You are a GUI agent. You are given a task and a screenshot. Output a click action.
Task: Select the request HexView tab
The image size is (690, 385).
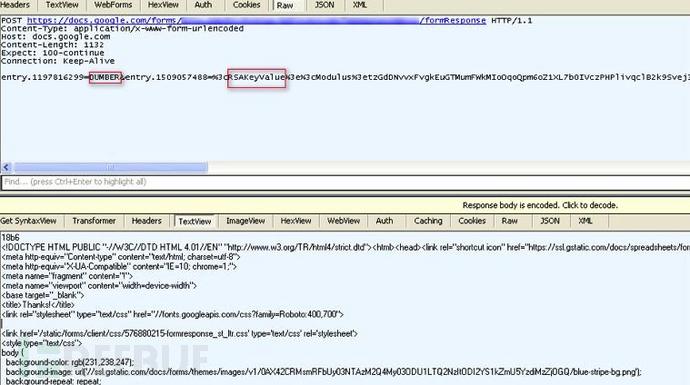163,5
